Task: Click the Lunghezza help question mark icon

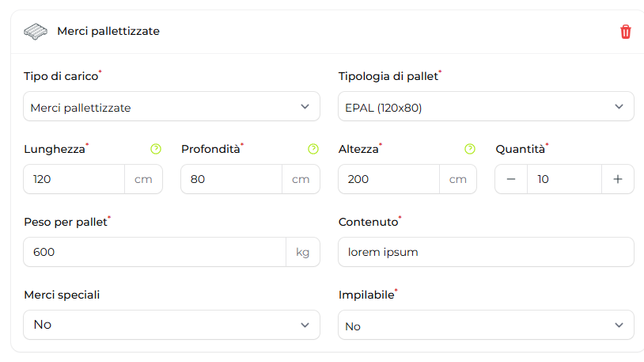Action: click(156, 149)
